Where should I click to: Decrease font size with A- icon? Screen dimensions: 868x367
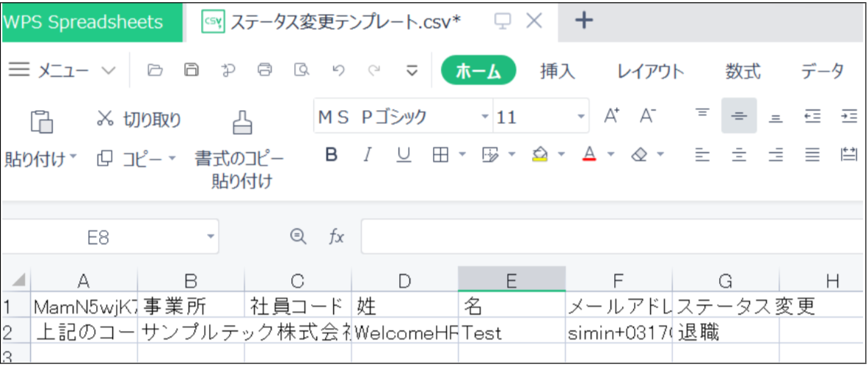point(648,116)
